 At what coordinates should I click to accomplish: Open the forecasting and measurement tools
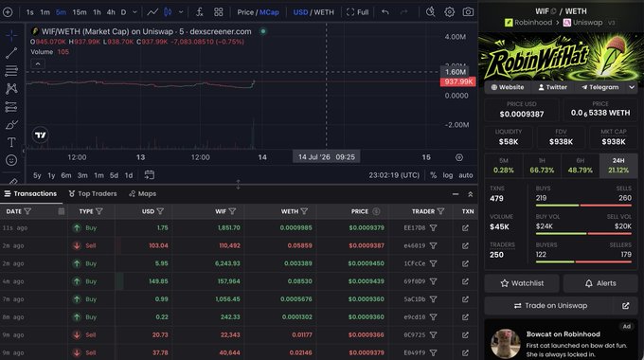pos(11,107)
